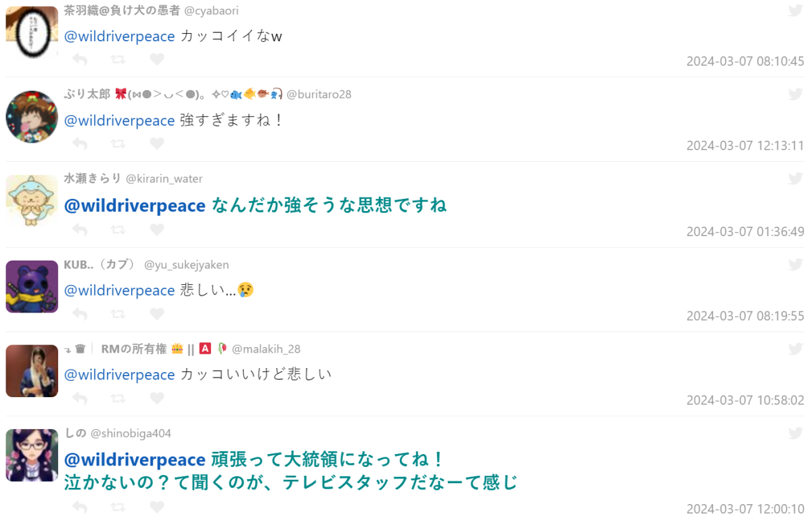Click Twitter bird icon on cyabaori's tweet
This screenshot has height=521, width=812.
[x=795, y=10]
